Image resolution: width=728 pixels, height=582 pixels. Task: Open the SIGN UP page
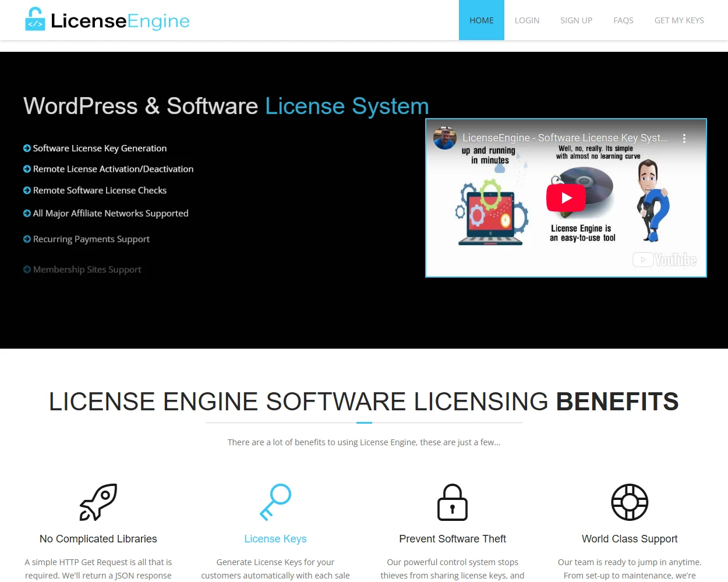coord(576,20)
